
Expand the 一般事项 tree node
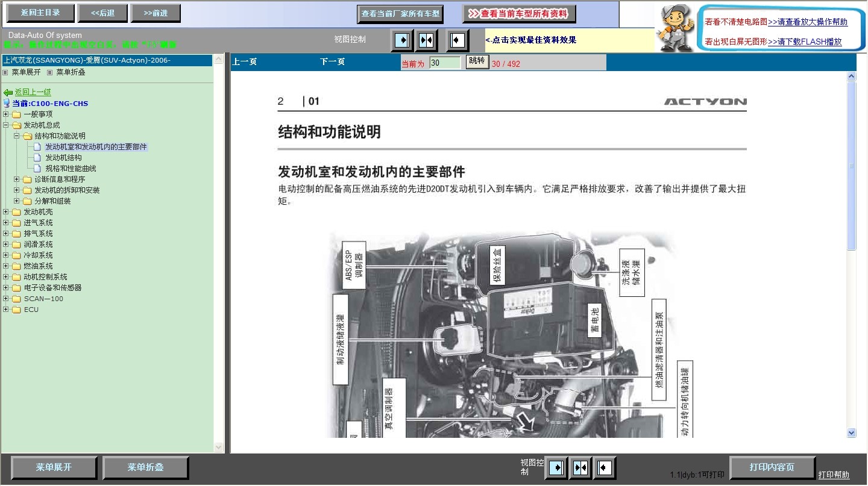6,114
